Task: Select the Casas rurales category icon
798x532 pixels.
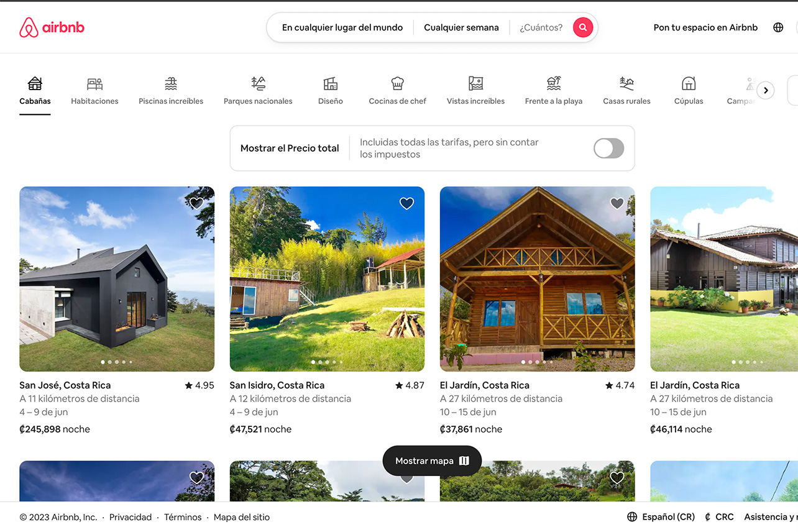Action: pos(626,83)
